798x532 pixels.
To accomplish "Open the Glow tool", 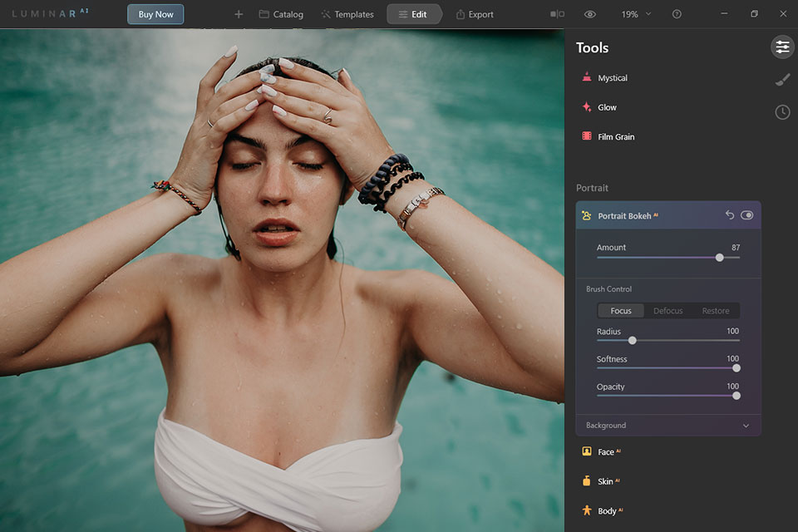I will [599, 107].
